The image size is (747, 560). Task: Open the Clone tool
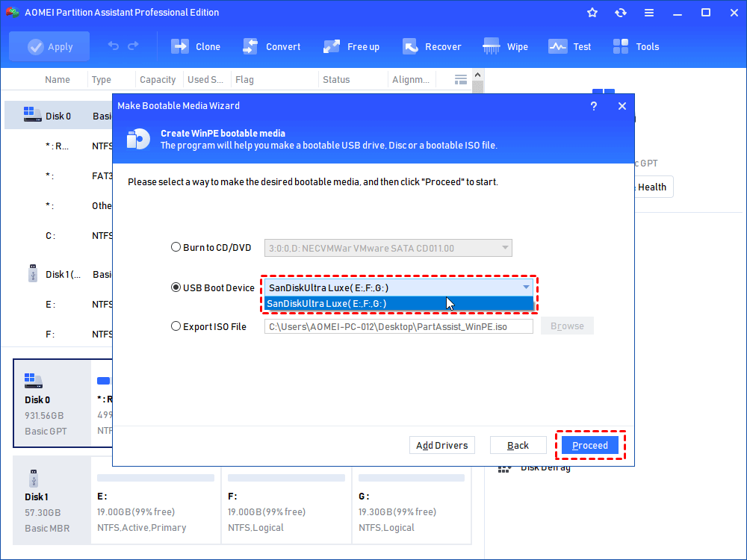coord(195,46)
